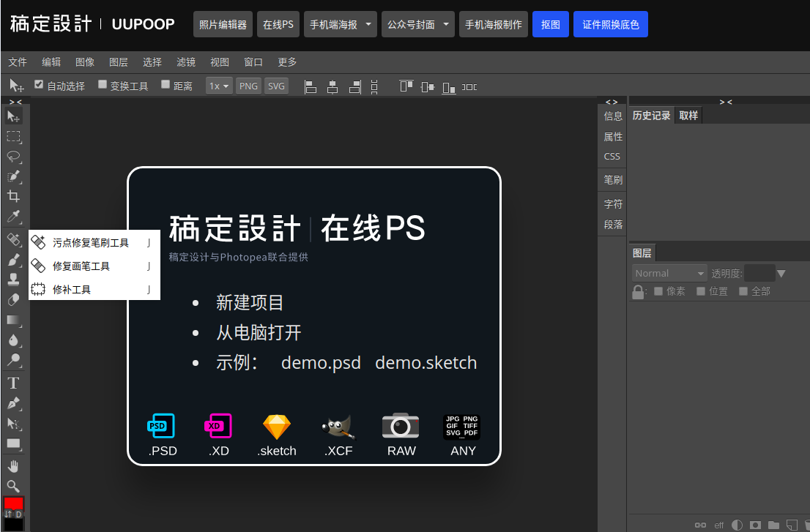Select the Dodge tool
This screenshot has width=810, height=532.
coord(13,359)
